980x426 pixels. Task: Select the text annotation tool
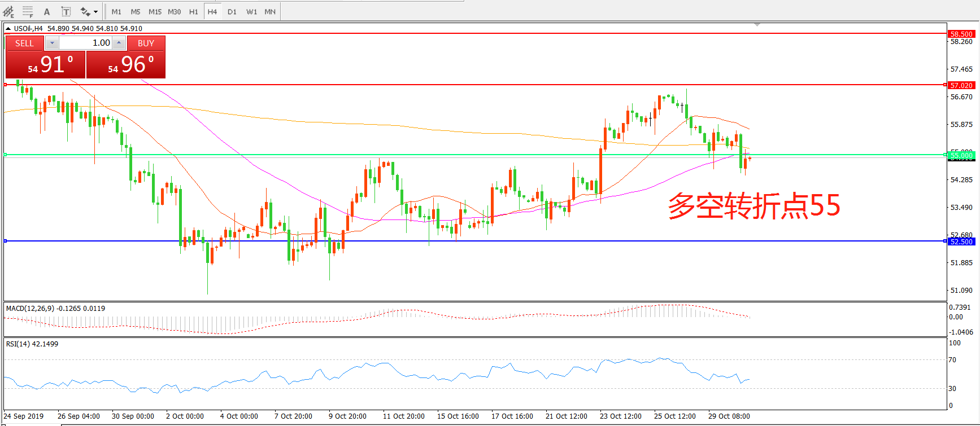pos(47,11)
